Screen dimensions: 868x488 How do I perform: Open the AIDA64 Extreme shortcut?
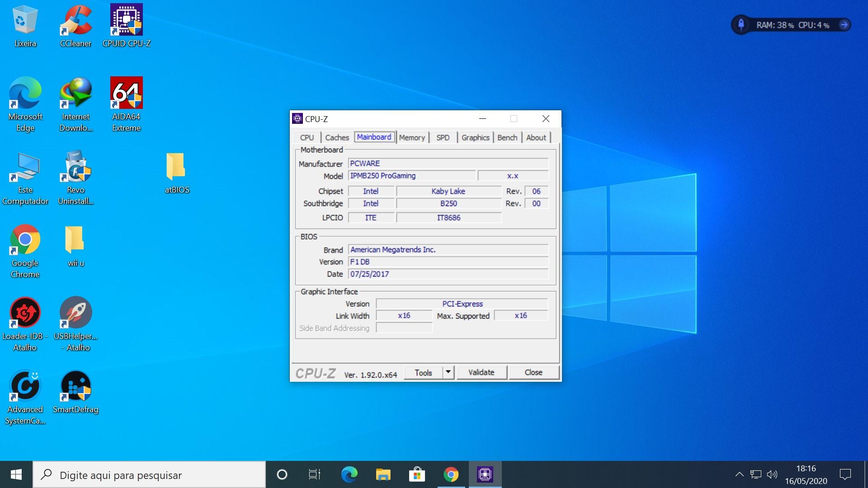(x=127, y=105)
